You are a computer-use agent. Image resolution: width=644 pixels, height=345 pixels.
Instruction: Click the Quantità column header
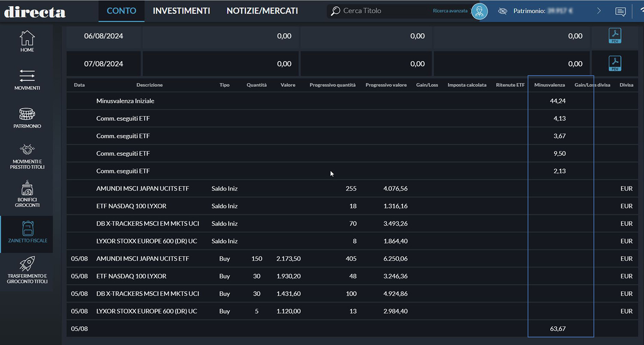257,85
